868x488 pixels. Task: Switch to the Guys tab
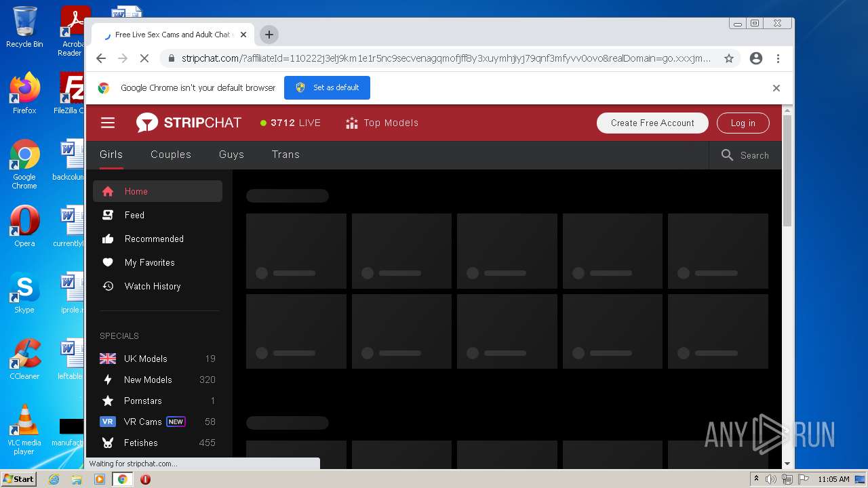(231, 155)
